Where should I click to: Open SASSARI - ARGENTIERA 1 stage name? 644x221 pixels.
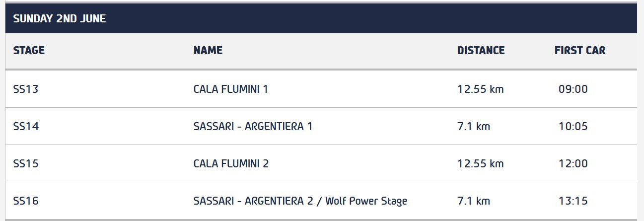253,127
